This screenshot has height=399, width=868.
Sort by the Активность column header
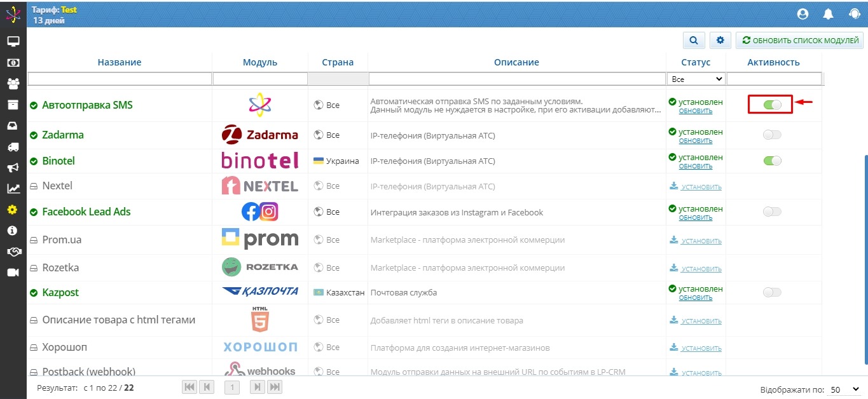[x=773, y=62]
